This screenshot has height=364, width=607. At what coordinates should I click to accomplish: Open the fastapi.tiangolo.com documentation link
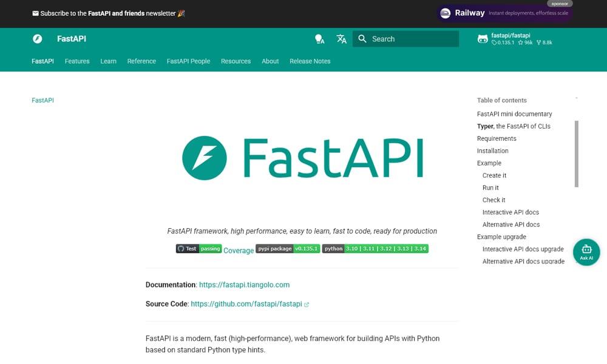[x=245, y=285]
